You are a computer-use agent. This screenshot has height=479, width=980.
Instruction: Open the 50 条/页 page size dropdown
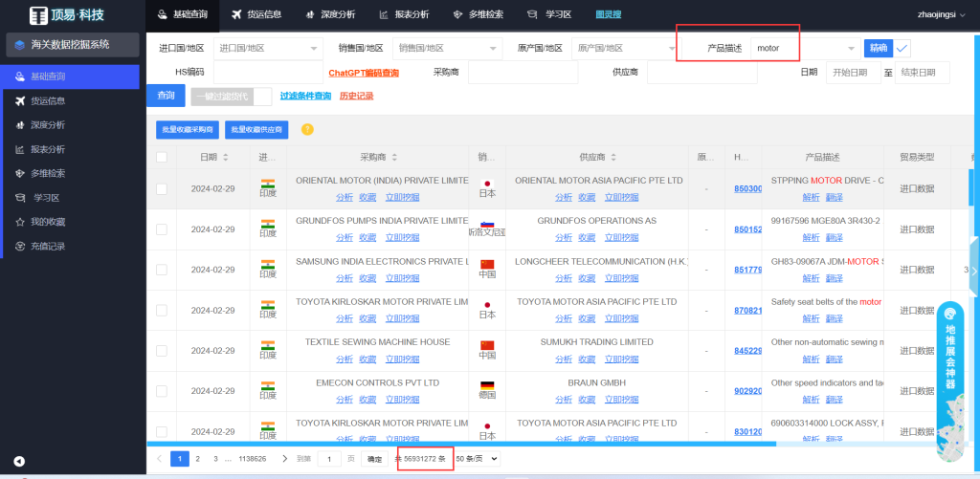pyautogui.click(x=478, y=459)
